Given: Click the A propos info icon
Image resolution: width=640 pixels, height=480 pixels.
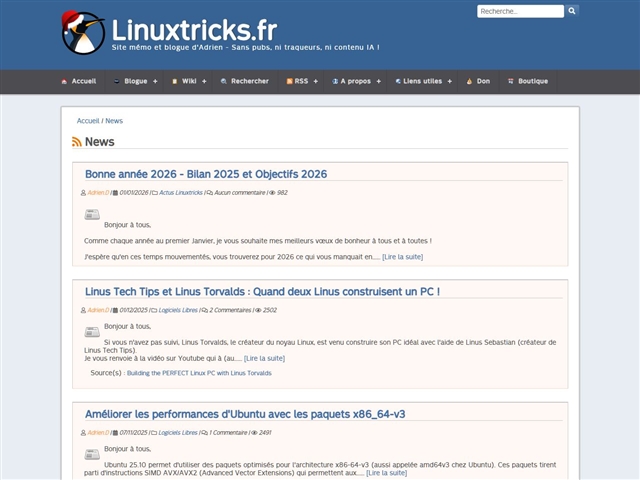Looking at the screenshot, I should (x=335, y=81).
